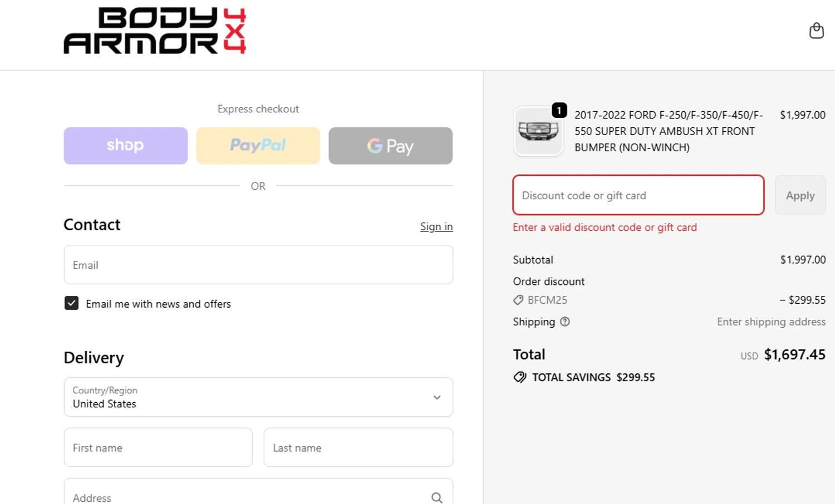Click the Order discount label
The image size is (835, 504).
tap(549, 281)
